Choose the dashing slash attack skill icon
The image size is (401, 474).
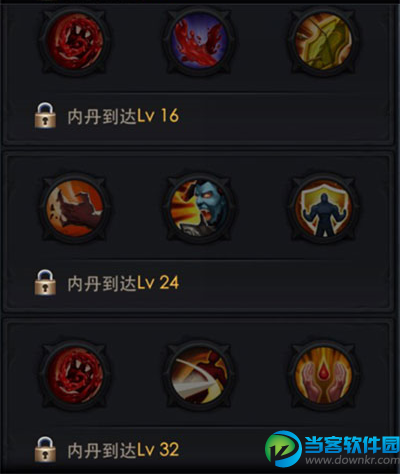[x=199, y=375]
